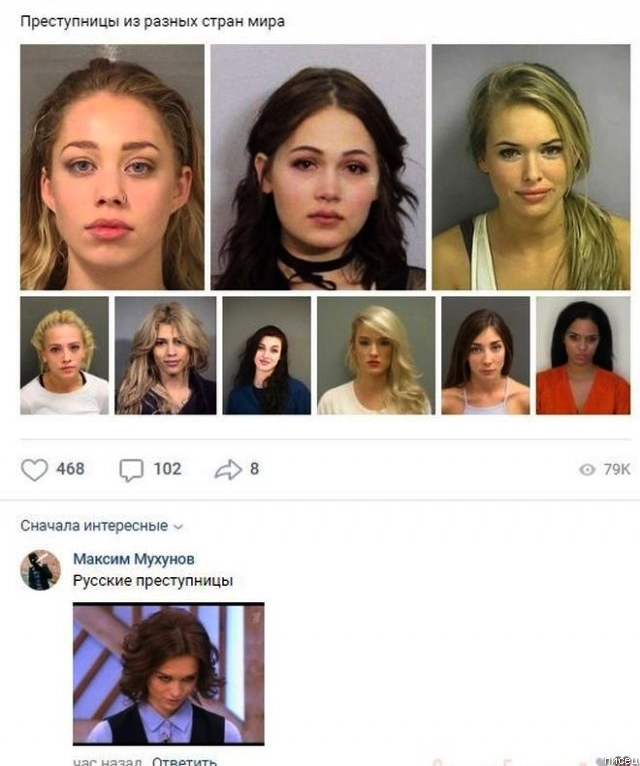Open the small photo with dark blue top
This screenshot has height=766, width=640.
(x=267, y=356)
